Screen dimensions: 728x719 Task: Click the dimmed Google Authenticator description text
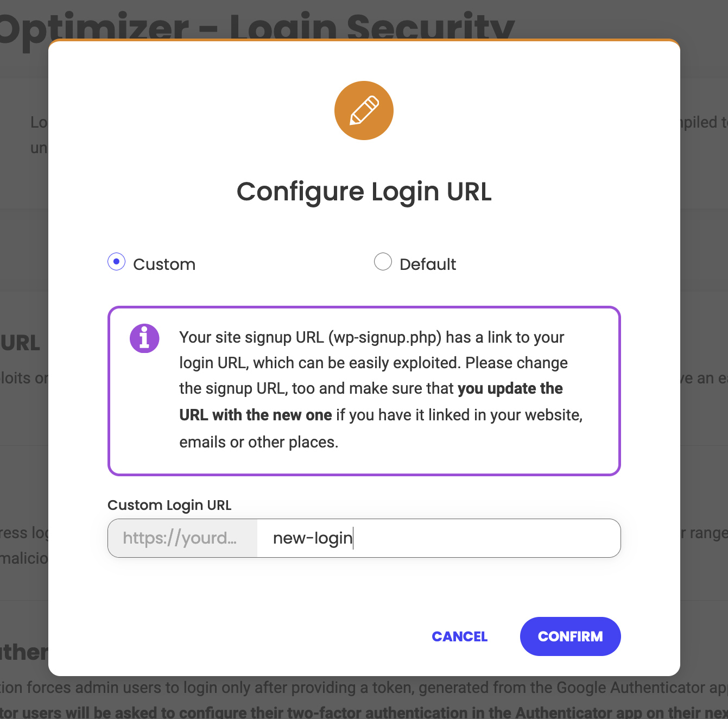[x=364, y=688]
